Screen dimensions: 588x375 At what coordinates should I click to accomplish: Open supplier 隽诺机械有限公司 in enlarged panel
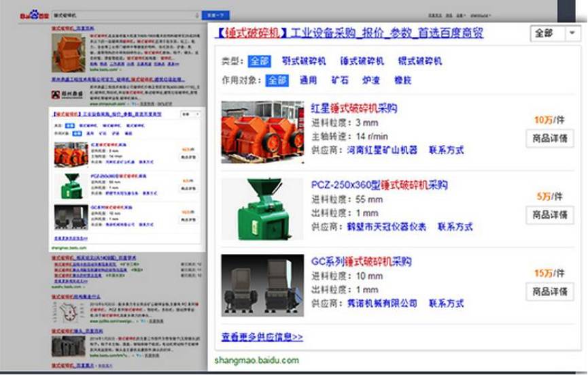(382, 304)
